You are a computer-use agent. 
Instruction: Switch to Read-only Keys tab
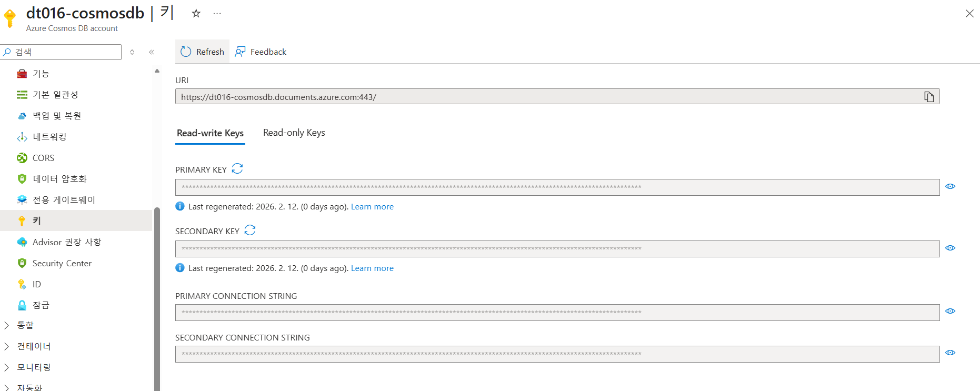click(x=294, y=133)
